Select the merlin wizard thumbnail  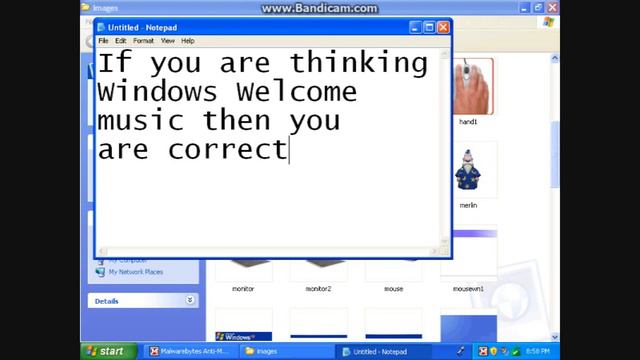click(x=468, y=170)
